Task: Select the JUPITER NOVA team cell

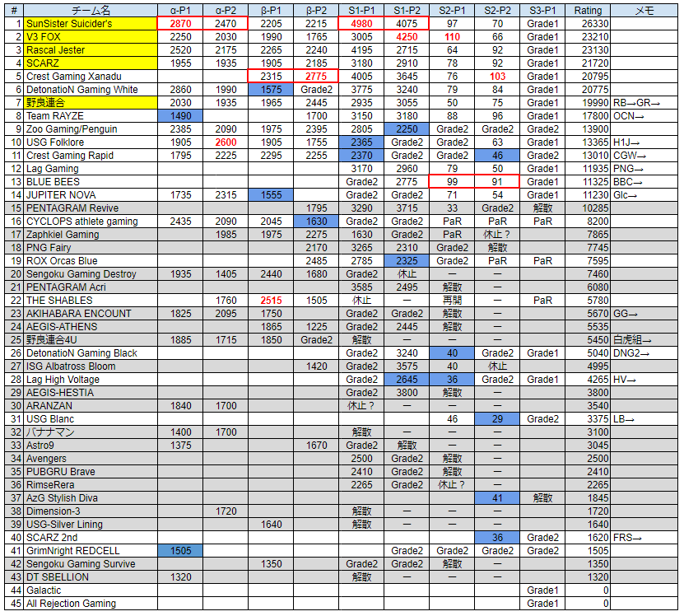Action: (x=91, y=194)
